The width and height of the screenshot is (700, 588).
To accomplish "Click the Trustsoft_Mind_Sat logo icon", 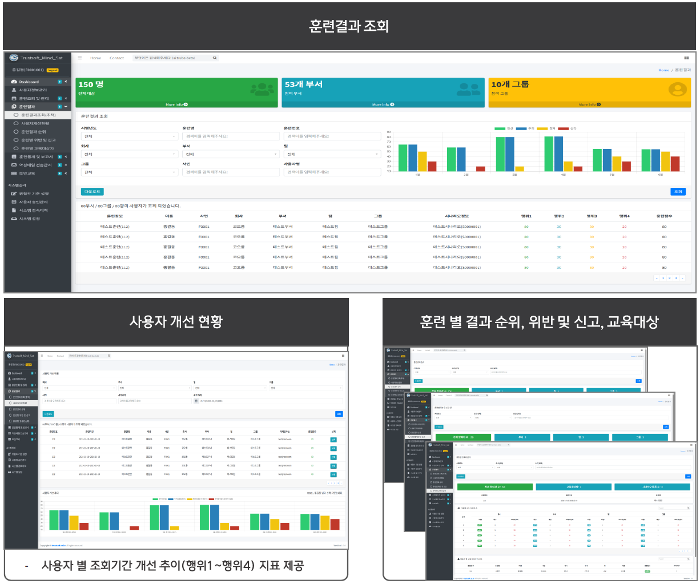I will (x=14, y=58).
